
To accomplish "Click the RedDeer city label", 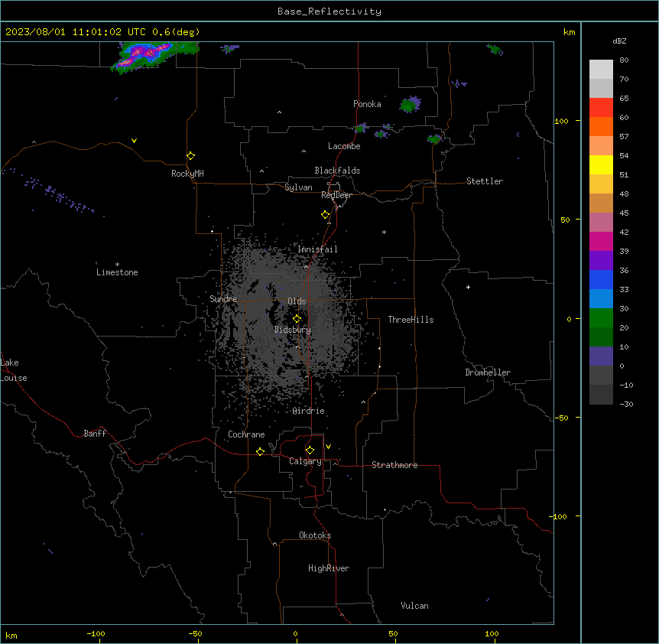I will [x=336, y=195].
